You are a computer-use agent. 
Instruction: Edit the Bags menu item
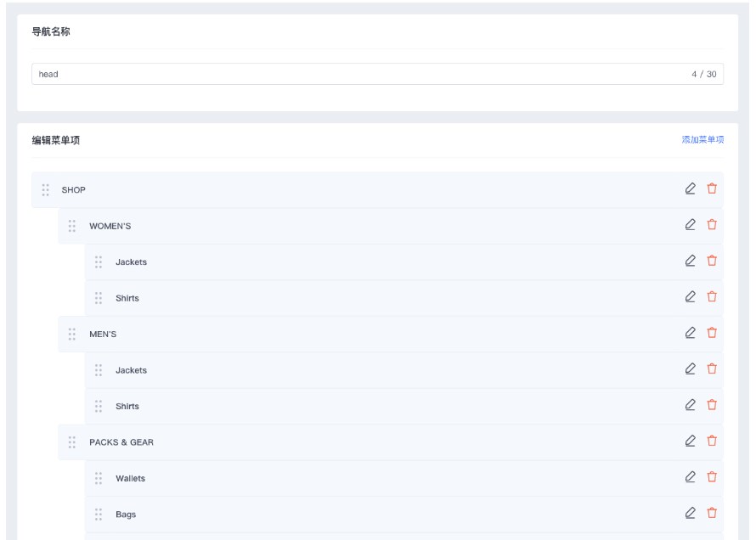pos(690,514)
